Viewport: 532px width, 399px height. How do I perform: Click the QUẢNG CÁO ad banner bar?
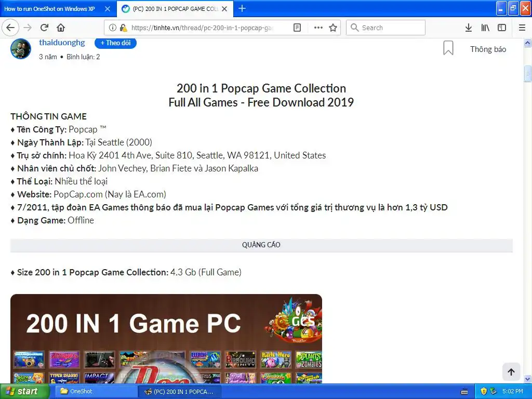click(261, 245)
